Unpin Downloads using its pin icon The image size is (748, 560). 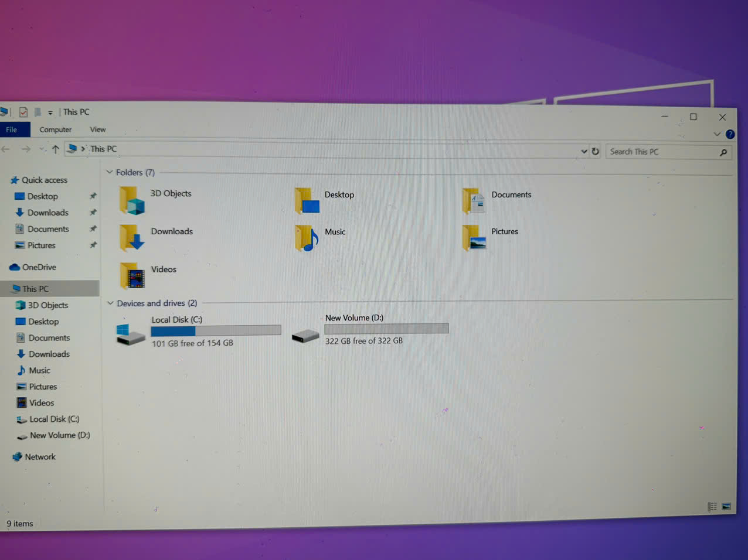pyautogui.click(x=93, y=213)
